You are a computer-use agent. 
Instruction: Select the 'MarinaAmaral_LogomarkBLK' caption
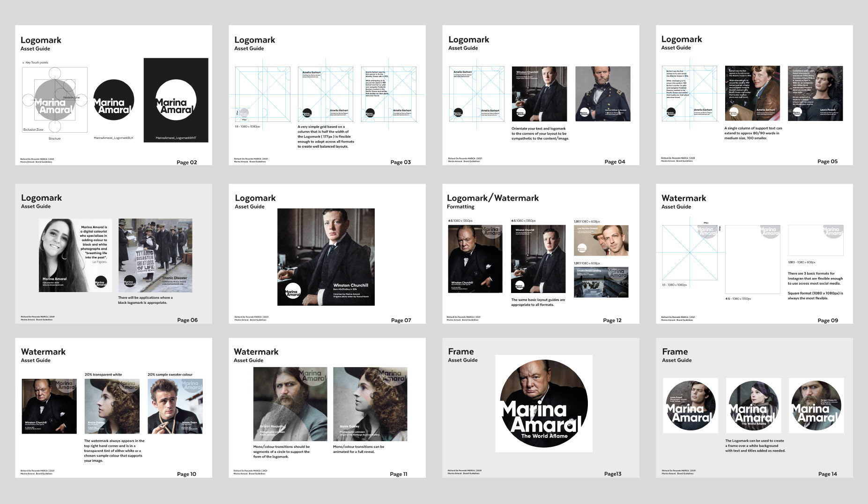(x=113, y=138)
